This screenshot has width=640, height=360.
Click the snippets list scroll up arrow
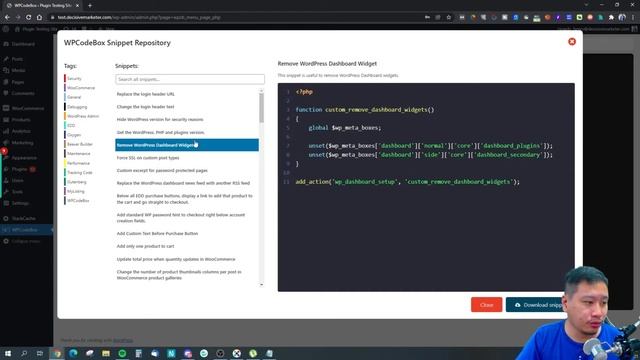tap(262, 90)
